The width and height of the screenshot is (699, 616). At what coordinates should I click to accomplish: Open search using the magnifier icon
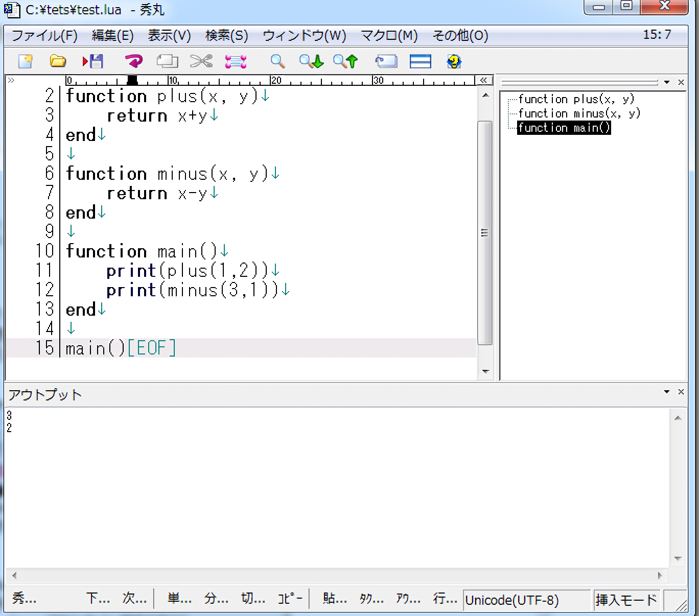(277, 61)
